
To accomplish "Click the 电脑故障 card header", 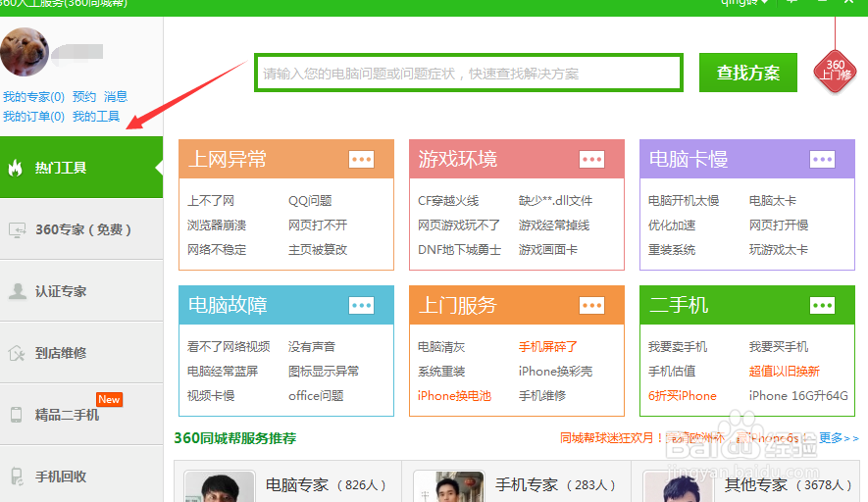I will [286, 305].
